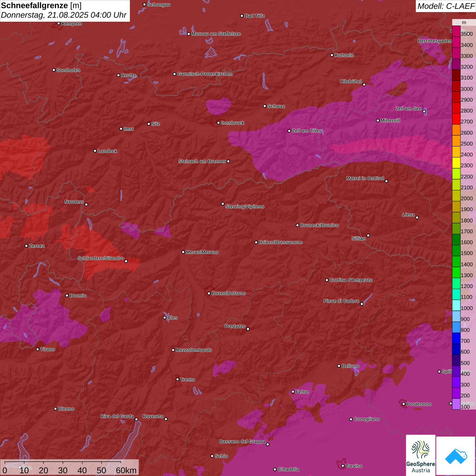This screenshot has height=476, width=476.
Task: Click the Trento city marker
Action: point(177,379)
